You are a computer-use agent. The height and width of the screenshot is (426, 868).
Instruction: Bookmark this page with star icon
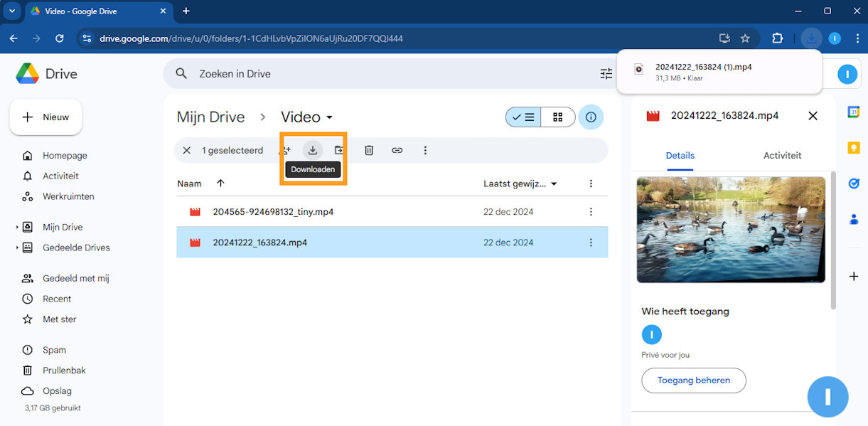pyautogui.click(x=745, y=38)
